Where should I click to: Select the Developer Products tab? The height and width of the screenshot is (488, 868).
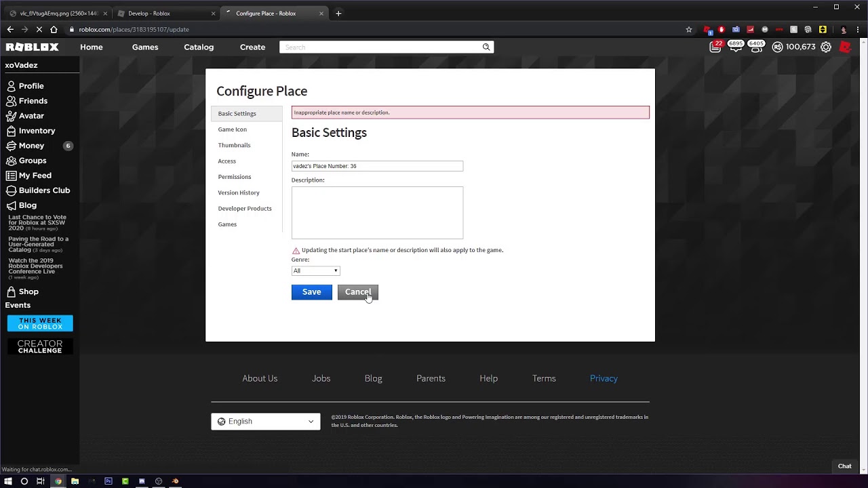point(245,209)
